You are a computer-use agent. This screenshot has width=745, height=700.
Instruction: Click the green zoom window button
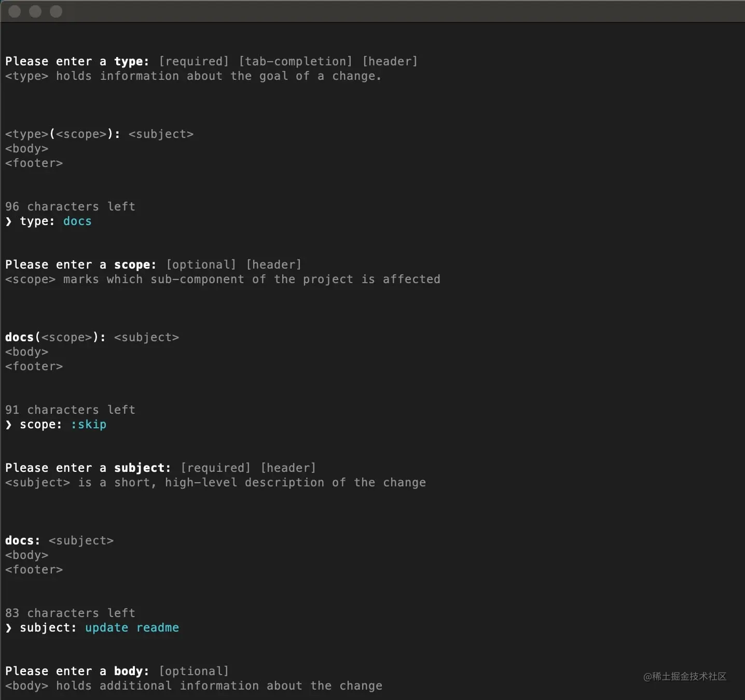[56, 11]
